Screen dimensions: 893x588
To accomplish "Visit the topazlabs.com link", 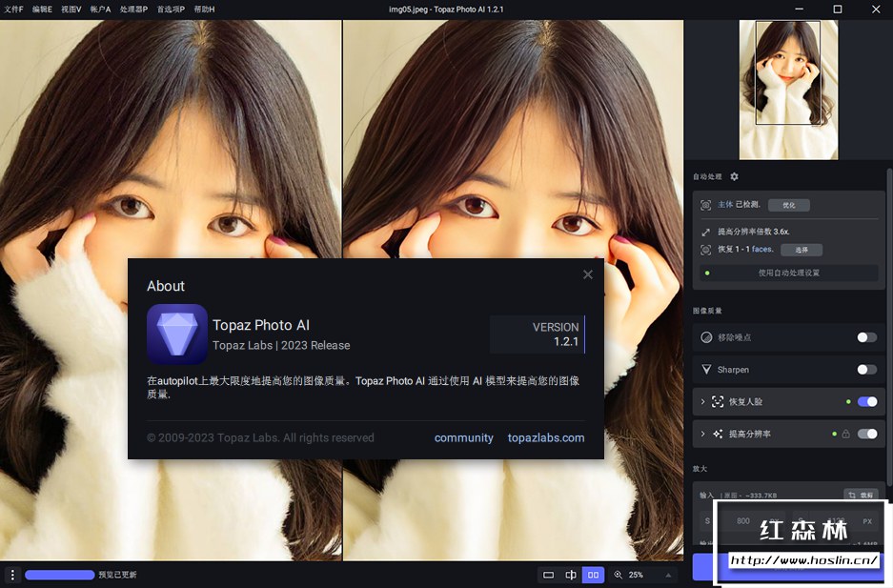I will pos(545,437).
